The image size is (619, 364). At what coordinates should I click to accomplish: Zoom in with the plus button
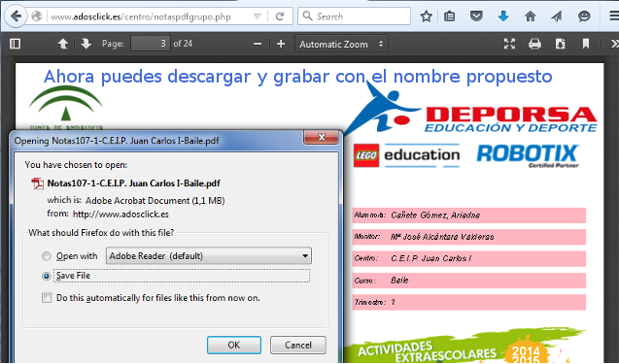(281, 44)
